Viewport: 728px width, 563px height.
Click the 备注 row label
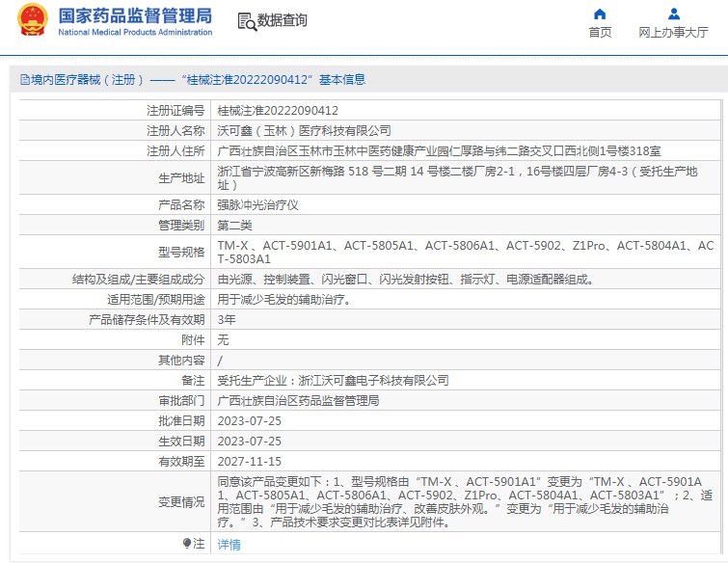click(x=193, y=380)
